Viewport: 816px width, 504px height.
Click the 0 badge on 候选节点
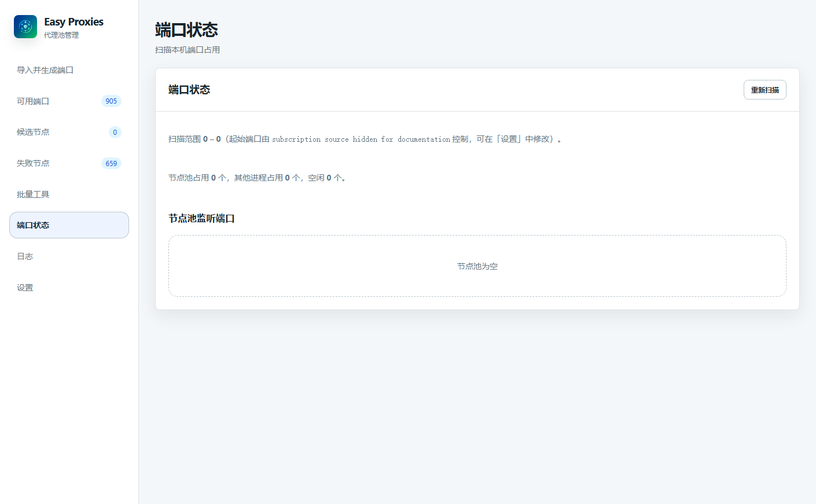click(x=115, y=133)
